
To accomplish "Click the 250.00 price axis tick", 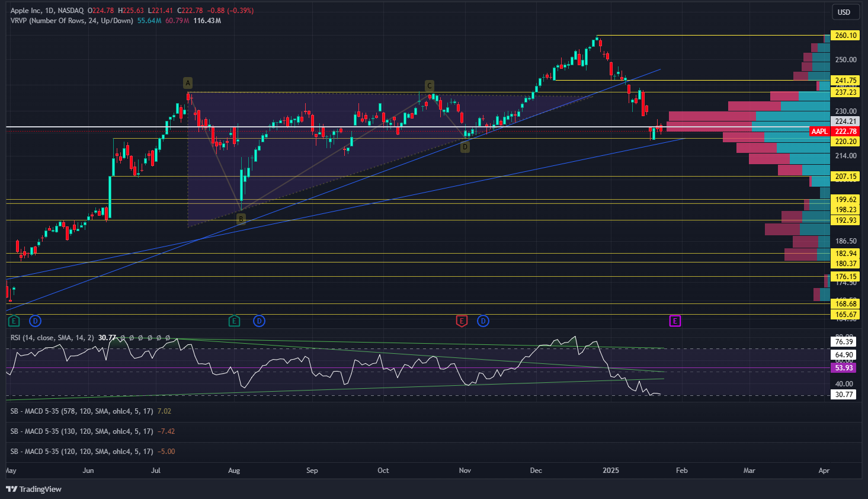I will tap(845, 60).
